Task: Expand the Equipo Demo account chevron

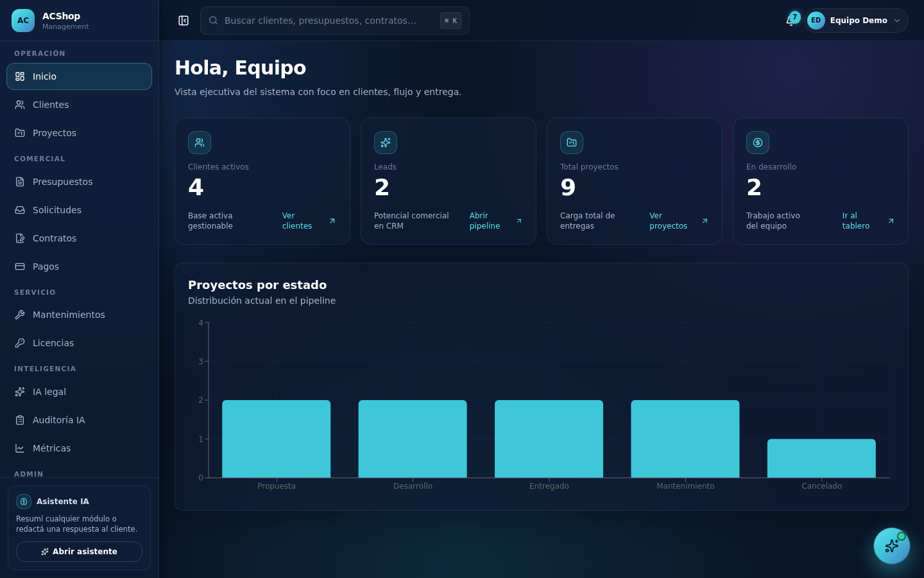Action: point(897,21)
